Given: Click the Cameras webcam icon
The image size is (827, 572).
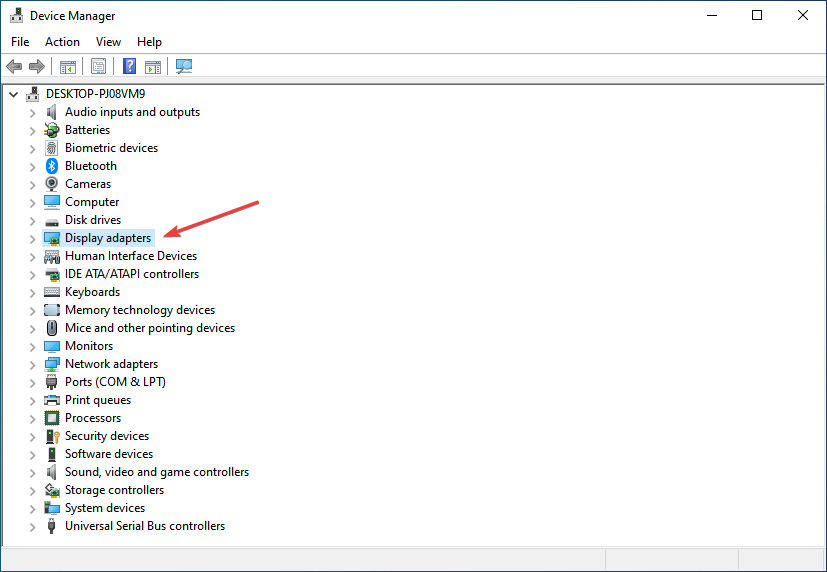Looking at the screenshot, I should click(52, 184).
